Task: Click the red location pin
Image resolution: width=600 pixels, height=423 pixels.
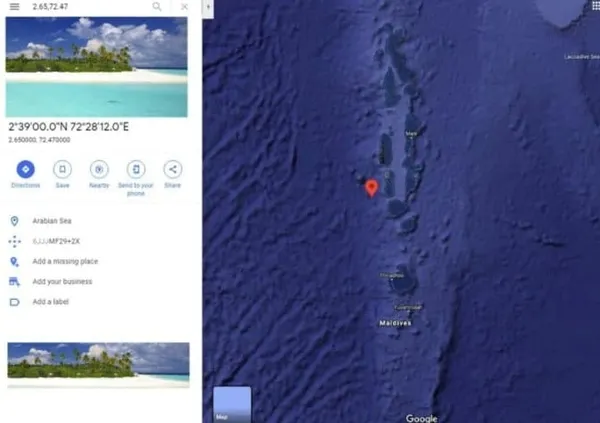Action: 371,188
